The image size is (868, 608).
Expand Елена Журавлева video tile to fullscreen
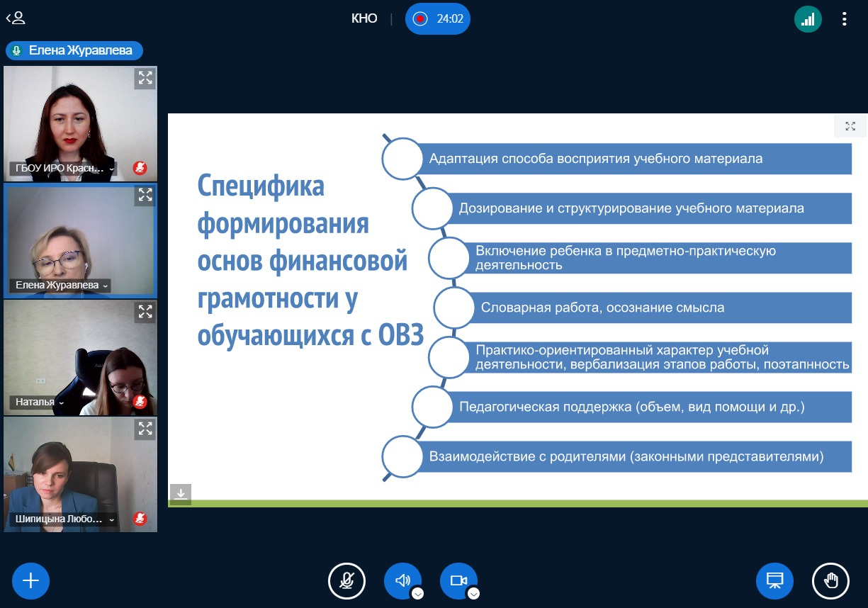tap(145, 195)
